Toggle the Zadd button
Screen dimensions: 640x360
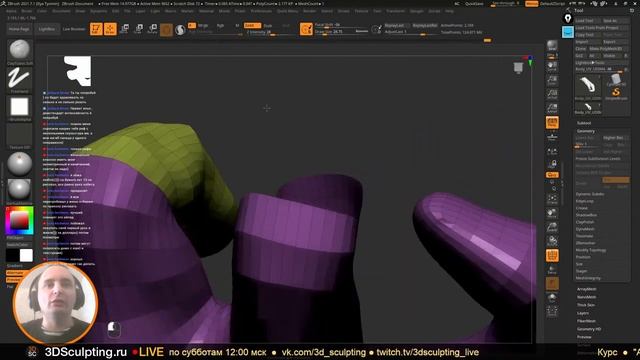(251, 25)
